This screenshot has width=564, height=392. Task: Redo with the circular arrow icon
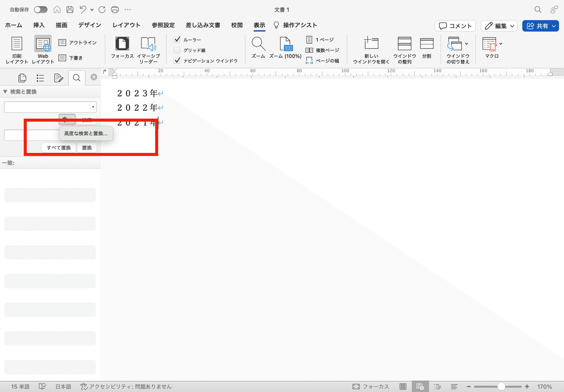[x=102, y=9]
